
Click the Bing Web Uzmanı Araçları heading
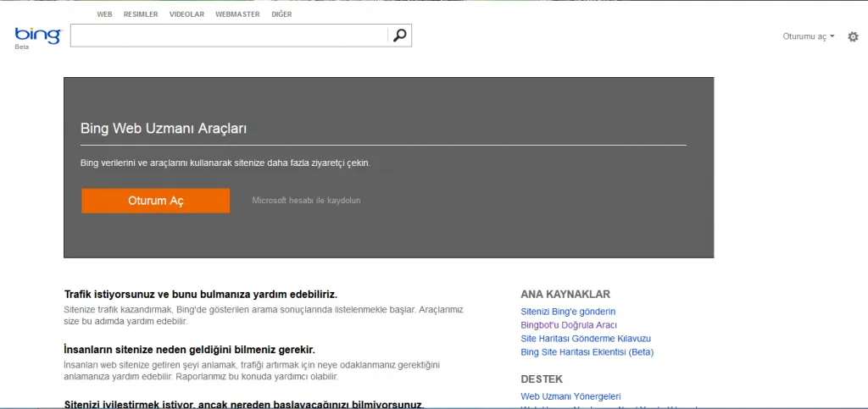click(164, 129)
